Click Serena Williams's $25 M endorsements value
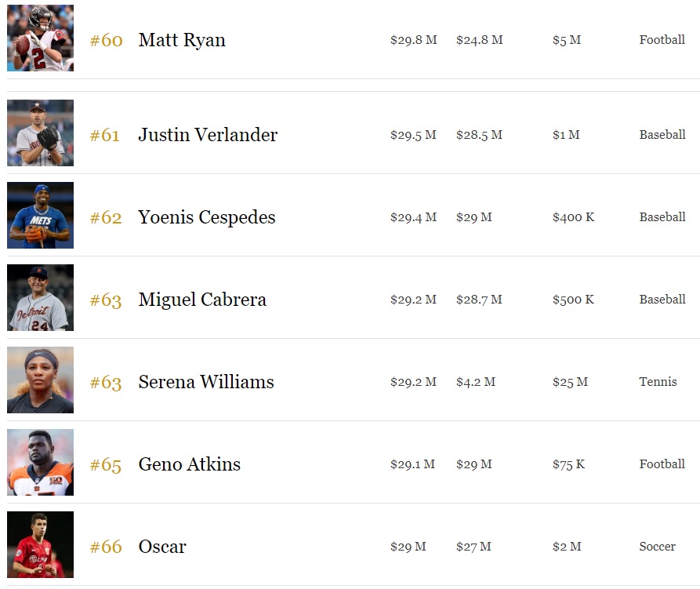 pos(570,382)
